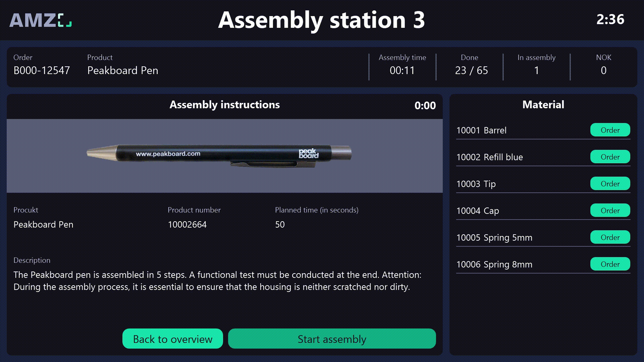The height and width of the screenshot is (362, 644).
Task: Order the 10001 Barrel material
Action: click(x=610, y=130)
